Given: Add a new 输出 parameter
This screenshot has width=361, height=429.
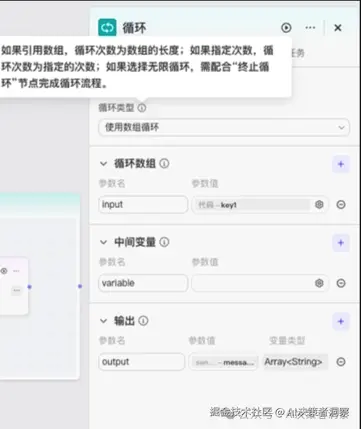Looking at the screenshot, I should 341,321.
